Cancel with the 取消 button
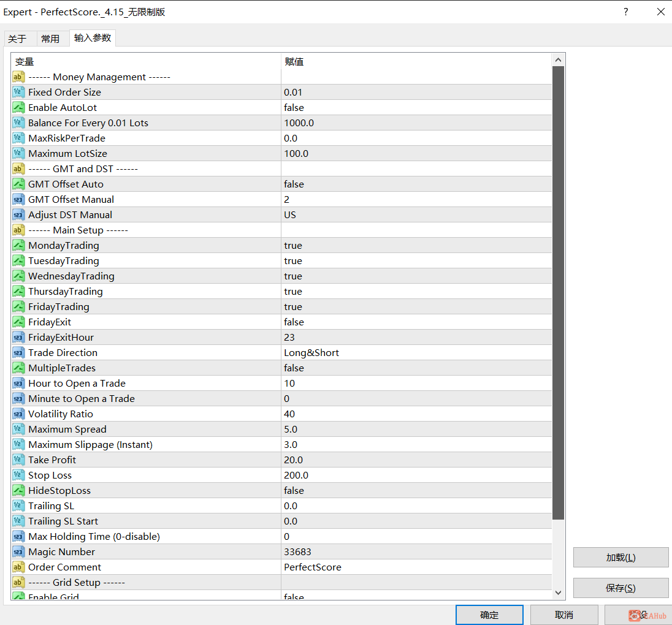 tap(564, 615)
